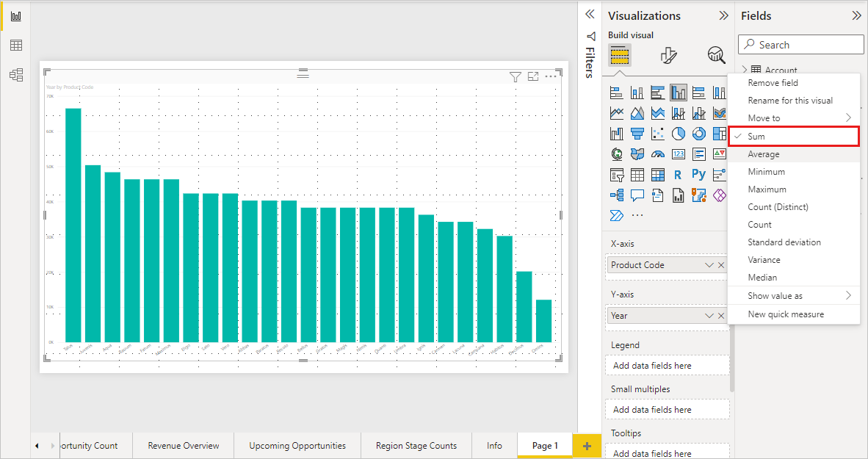Collapse the Visualizations pane

coord(723,15)
